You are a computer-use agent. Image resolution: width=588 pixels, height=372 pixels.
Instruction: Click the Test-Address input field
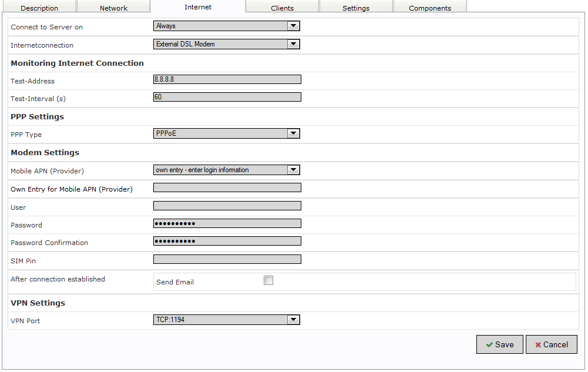pyautogui.click(x=227, y=79)
